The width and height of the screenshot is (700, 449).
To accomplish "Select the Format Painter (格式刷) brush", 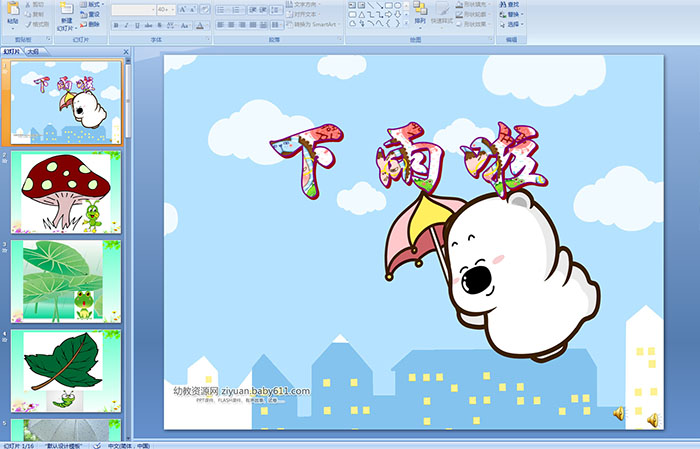I will 37,24.
